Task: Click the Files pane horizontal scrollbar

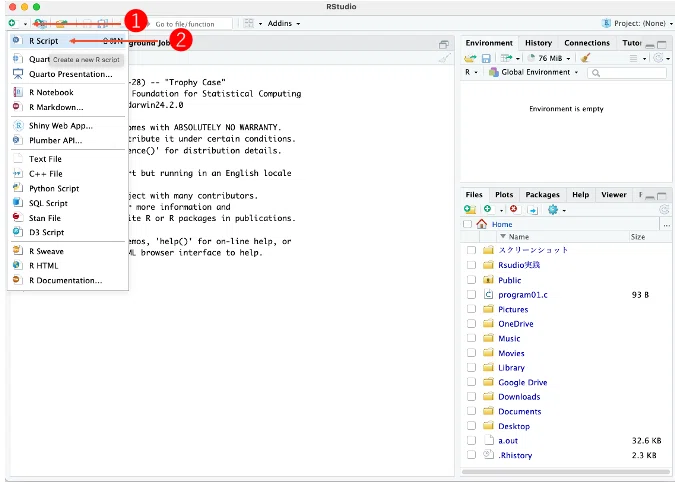Action: pos(566,472)
